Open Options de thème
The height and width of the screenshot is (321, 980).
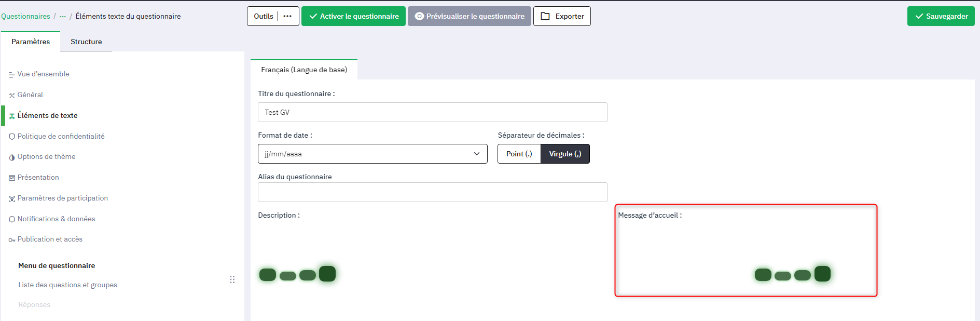(47, 156)
